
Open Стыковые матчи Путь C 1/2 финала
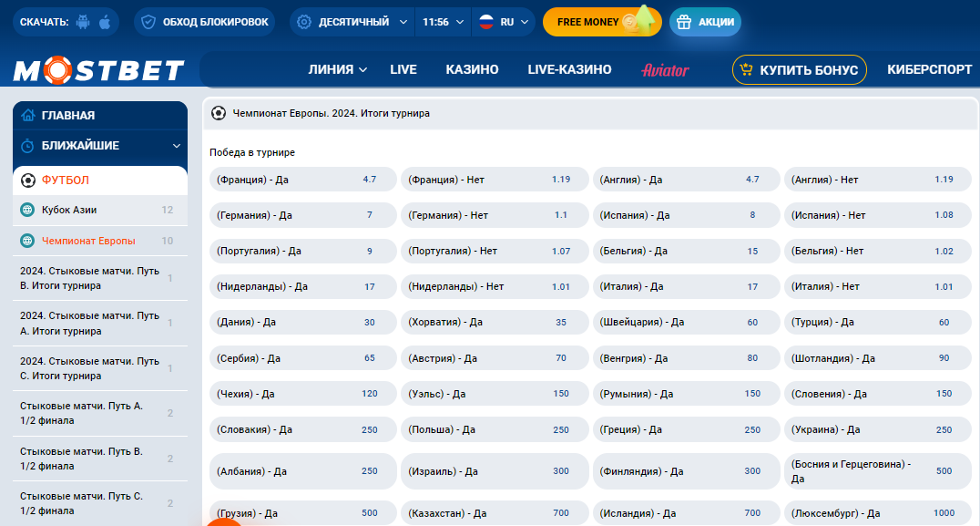click(100, 503)
